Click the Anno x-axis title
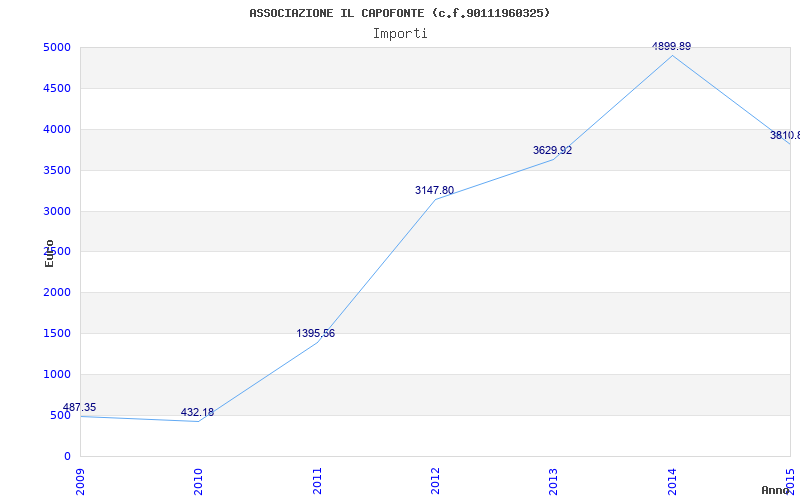Screen dimensions: 800x500 click(x=775, y=490)
